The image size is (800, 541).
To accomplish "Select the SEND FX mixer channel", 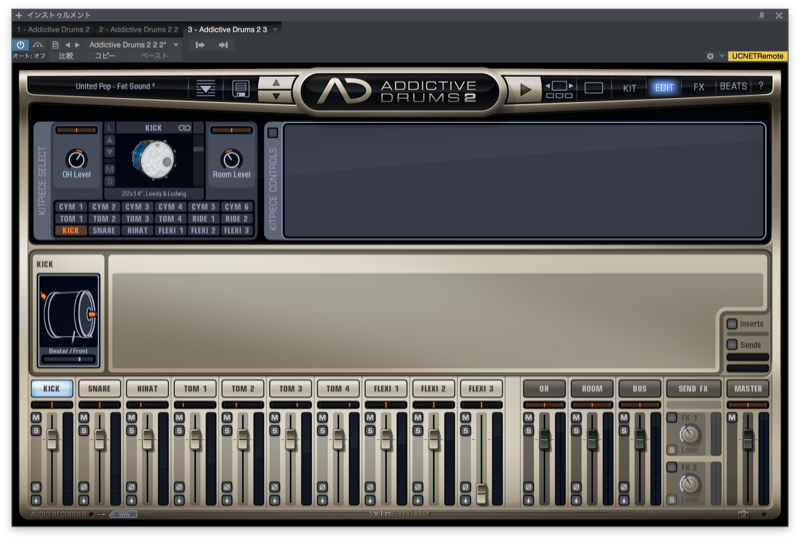I will pos(693,388).
